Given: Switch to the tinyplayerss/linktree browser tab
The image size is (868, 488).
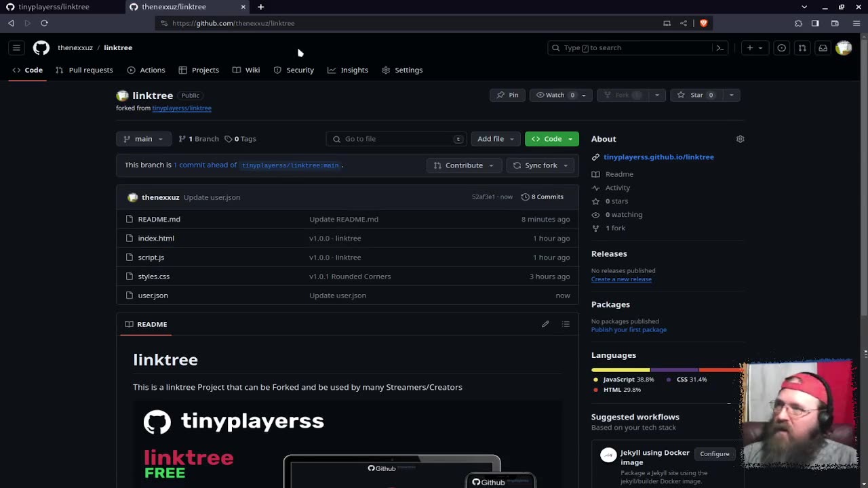Looking at the screenshot, I should pos(62,7).
